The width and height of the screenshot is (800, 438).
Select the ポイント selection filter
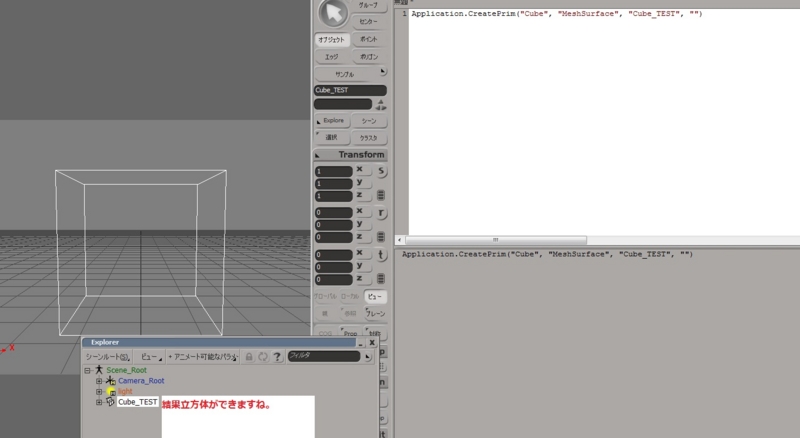369,39
